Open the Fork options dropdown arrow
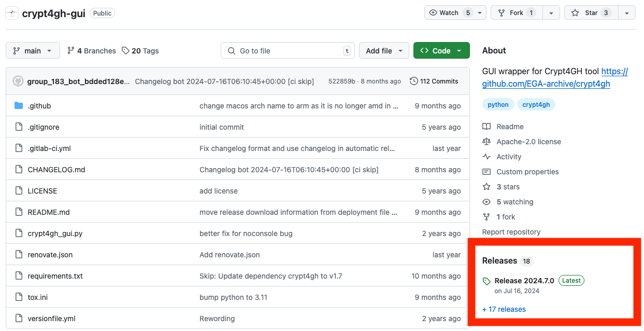 tap(551, 13)
